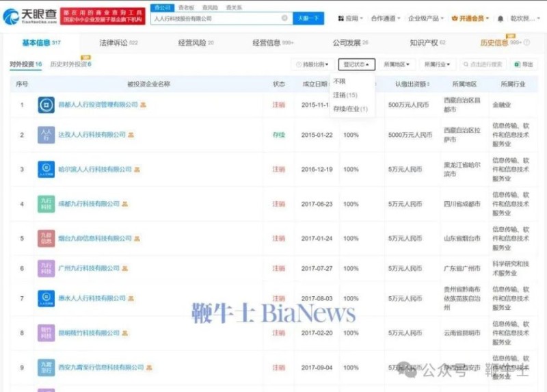Open the 所属行业 filter dropdown

coord(437,64)
